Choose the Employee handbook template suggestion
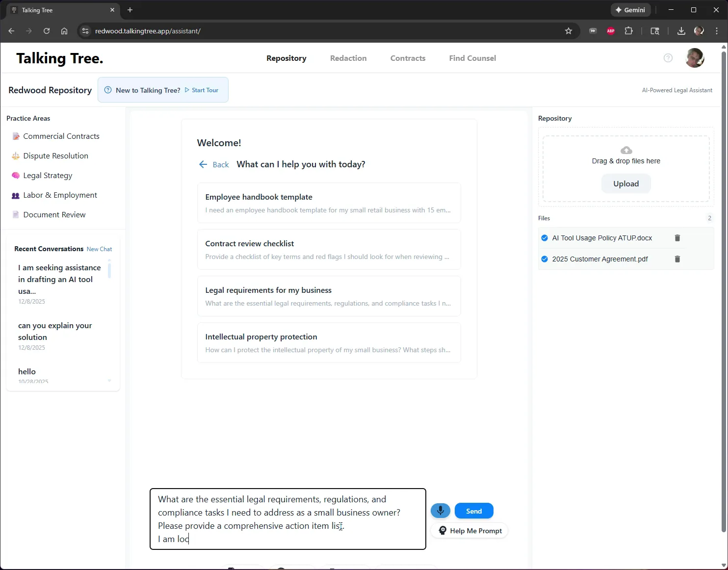The width and height of the screenshot is (728, 570). tap(329, 203)
